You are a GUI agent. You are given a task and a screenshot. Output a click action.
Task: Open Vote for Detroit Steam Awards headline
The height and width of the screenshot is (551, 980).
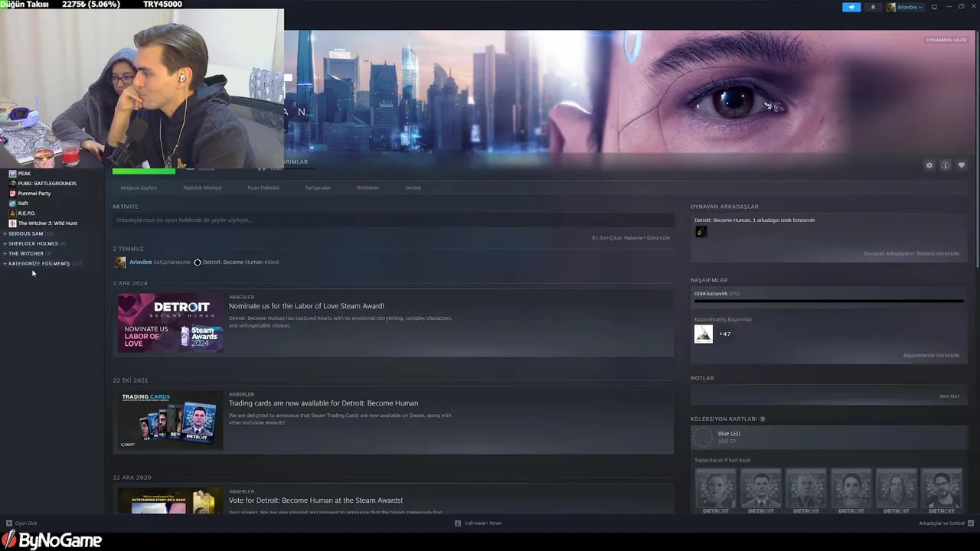(x=315, y=500)
